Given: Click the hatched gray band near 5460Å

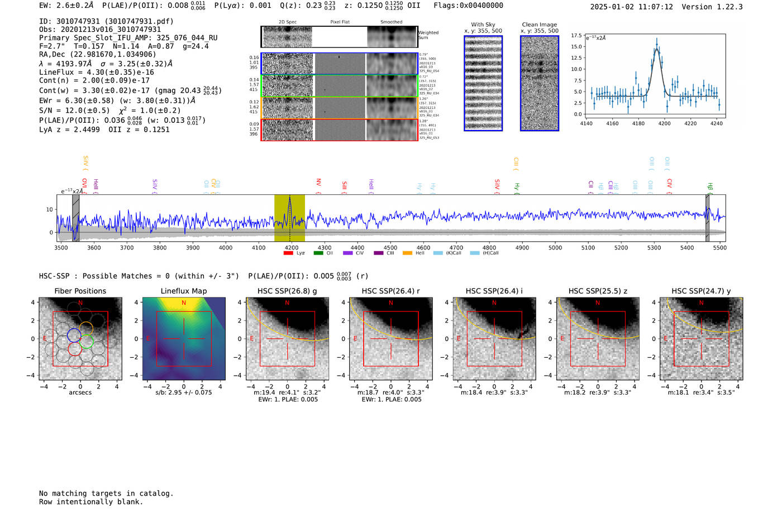Looking at the screenshot, I should click(707, 218).
